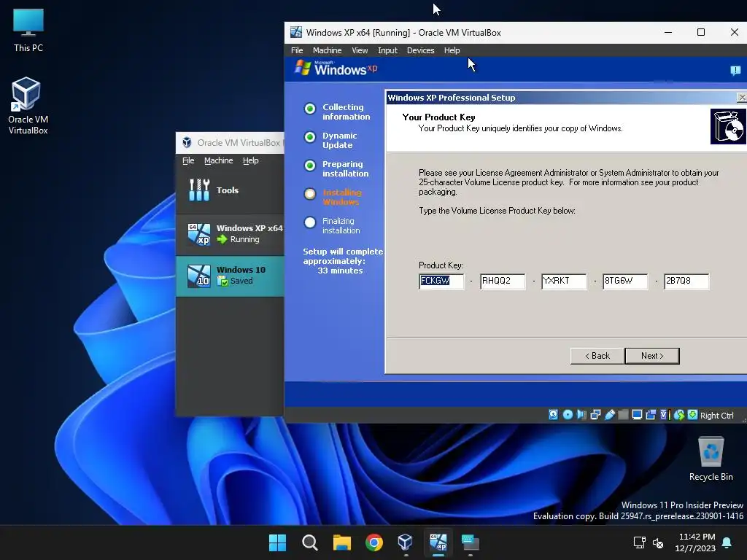Click the recording indicator in the VM status bar

click(651, 415)
